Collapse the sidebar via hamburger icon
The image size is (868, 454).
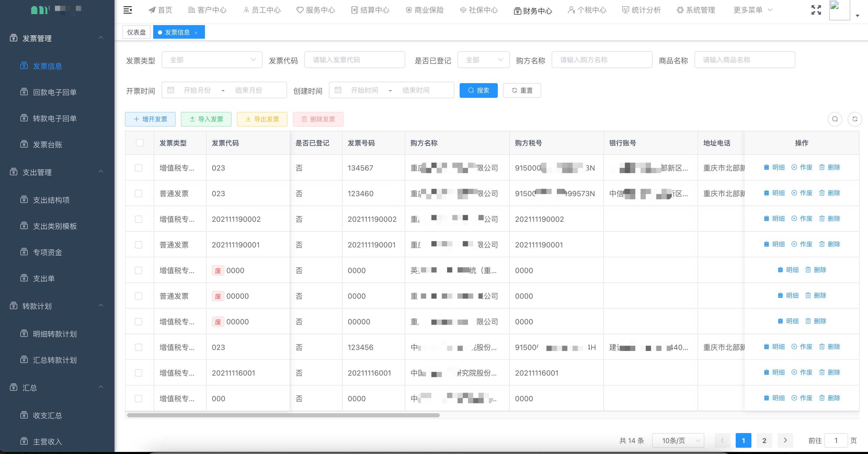pyautogui.click(x=128, y=10)
